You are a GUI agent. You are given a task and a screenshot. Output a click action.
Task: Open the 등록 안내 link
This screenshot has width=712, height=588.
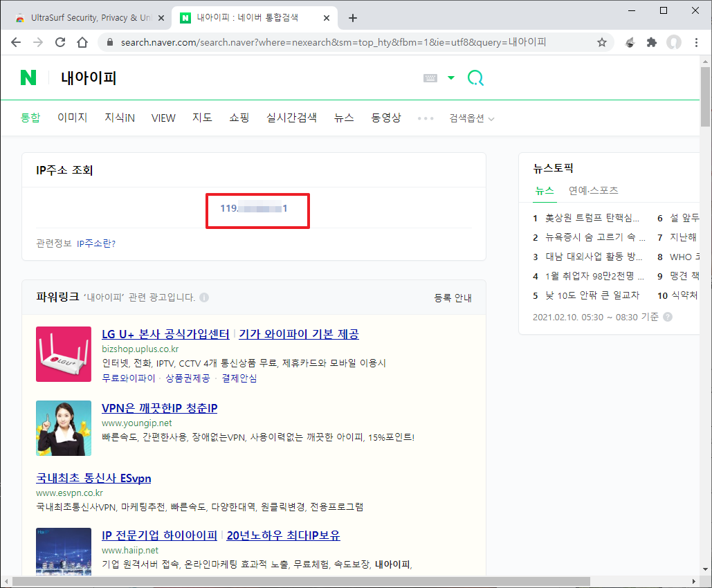[x=453, y=298]
